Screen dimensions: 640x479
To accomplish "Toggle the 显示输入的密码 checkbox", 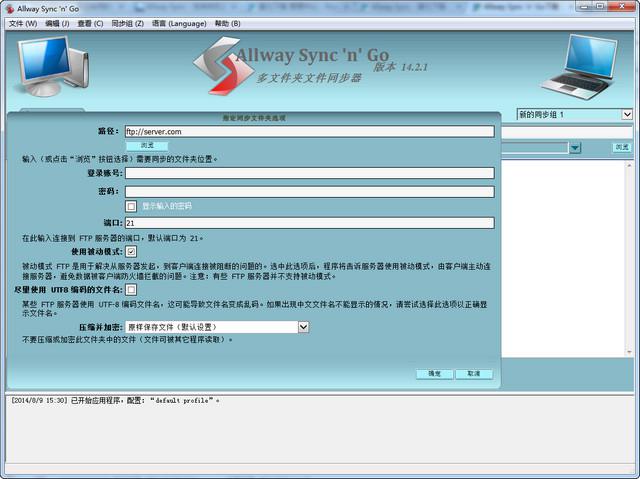I will (131, 206).
